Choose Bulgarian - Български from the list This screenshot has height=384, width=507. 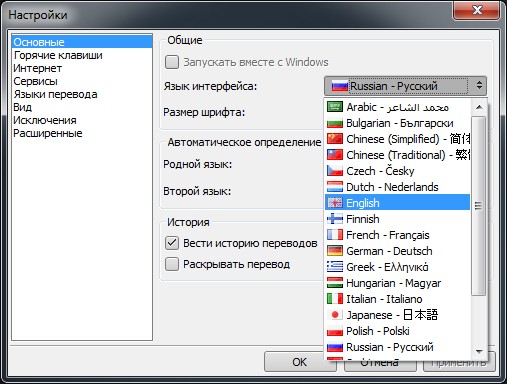[x=397, y=123]
